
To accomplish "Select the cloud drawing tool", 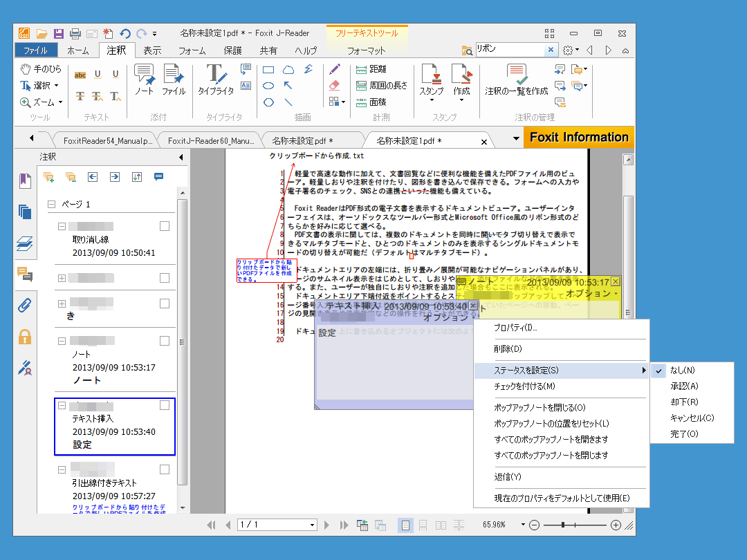I will click(288, 70).
